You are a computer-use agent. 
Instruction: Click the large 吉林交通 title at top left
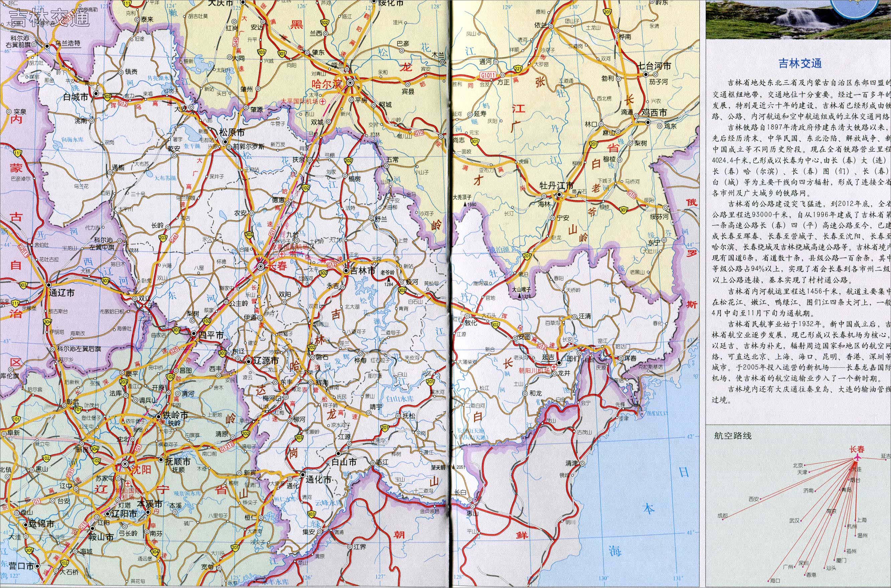tap(50, 18)
